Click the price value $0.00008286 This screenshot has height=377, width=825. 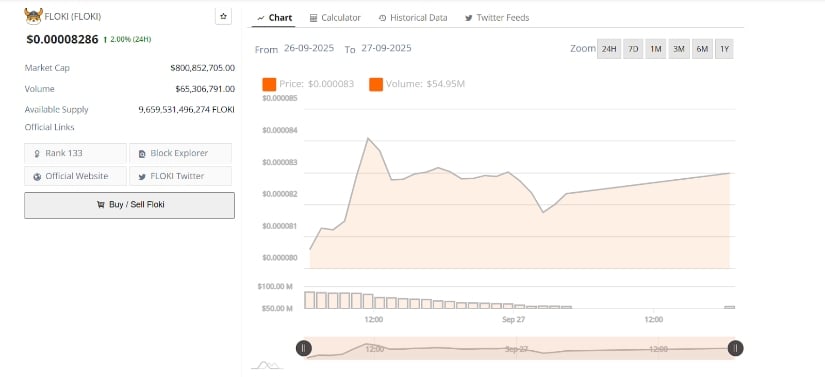click(x=62, y=39)
